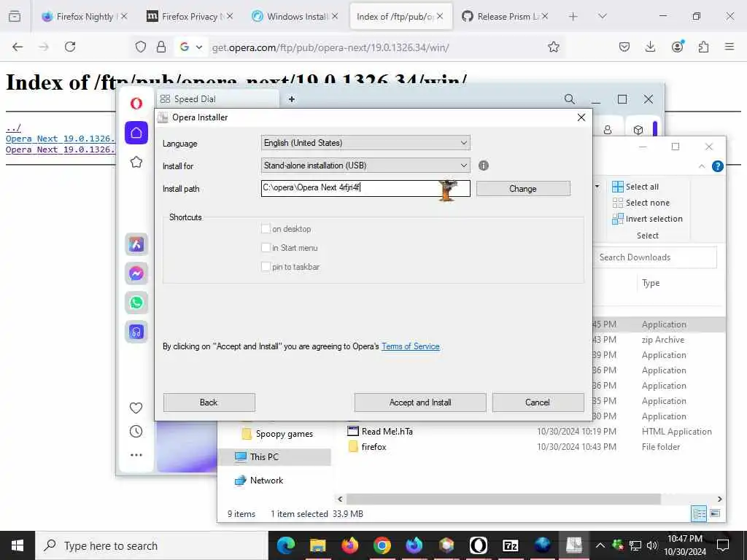
Task: Switch to Firefox Privacy Notice tab
Action: click(189, 17)
